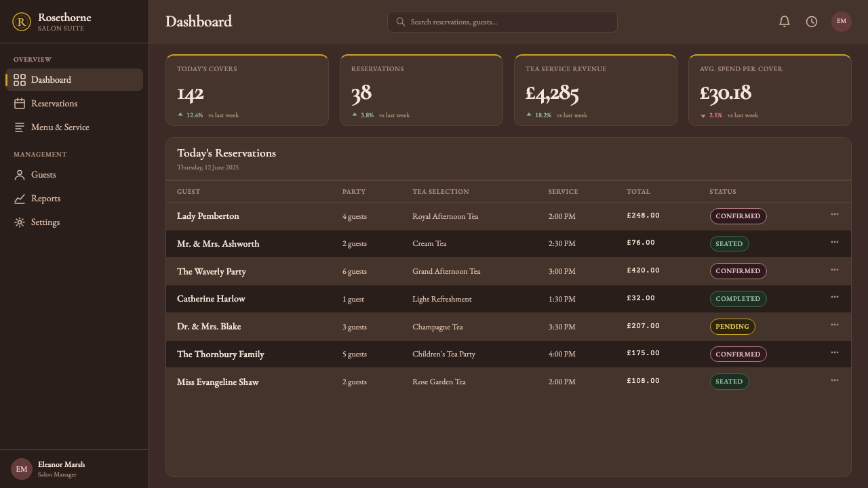This screenshot has width=868, height=488.
Task: Open the Tea Service Revenue card
Action: pos(595,90)
